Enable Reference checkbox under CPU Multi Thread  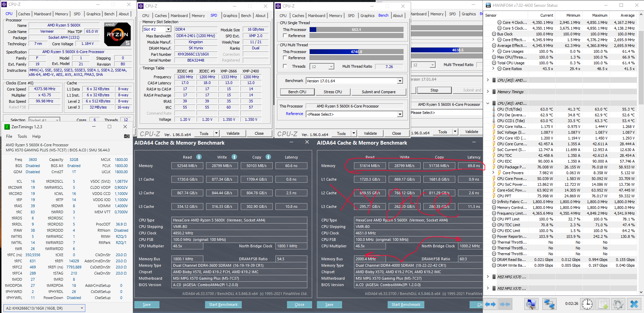pos(285,58)
